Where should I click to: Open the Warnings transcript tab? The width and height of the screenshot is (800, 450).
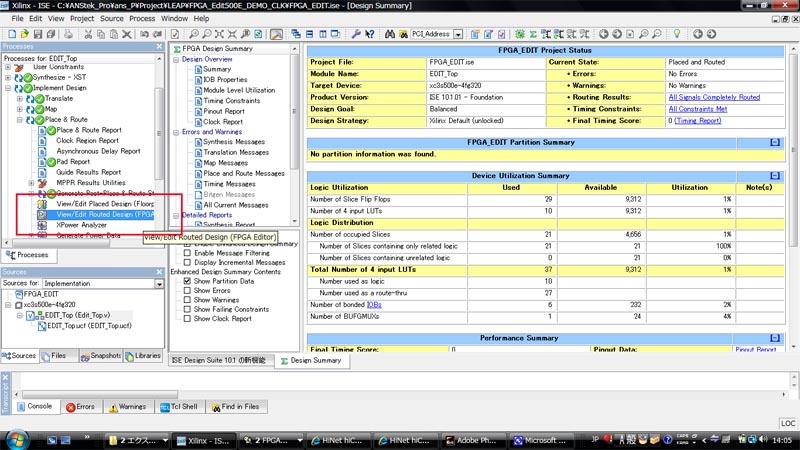128,407
